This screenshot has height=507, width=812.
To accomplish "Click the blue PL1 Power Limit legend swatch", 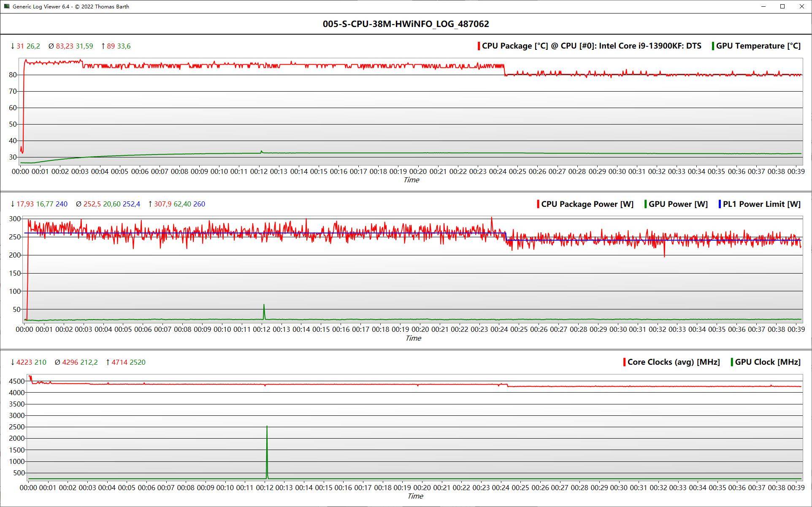I will (720, 204).
